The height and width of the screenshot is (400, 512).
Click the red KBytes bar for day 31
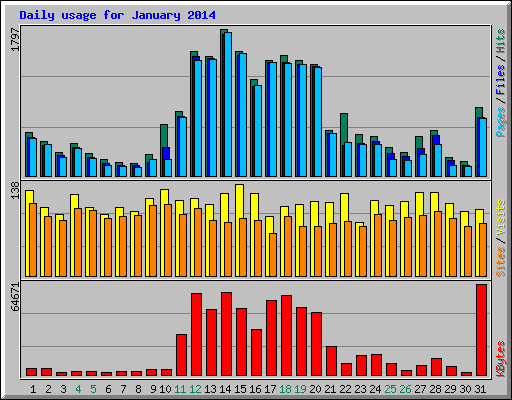click(481, 330)
